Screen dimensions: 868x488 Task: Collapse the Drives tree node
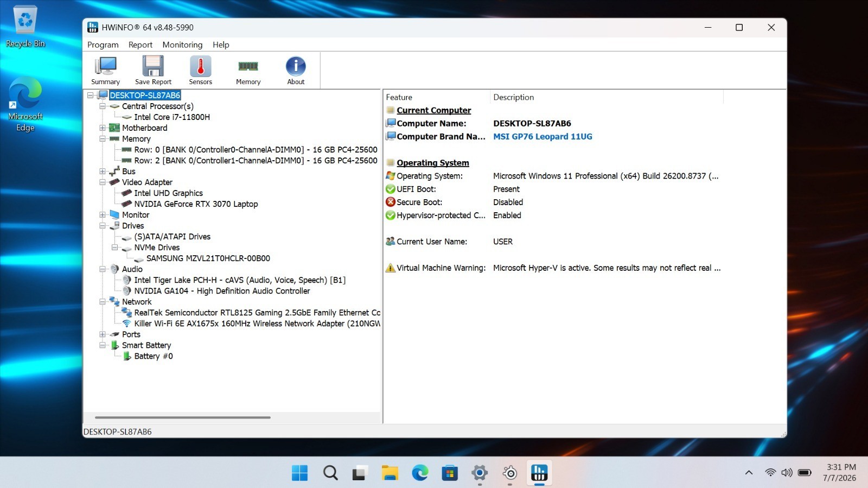[103, 226]
